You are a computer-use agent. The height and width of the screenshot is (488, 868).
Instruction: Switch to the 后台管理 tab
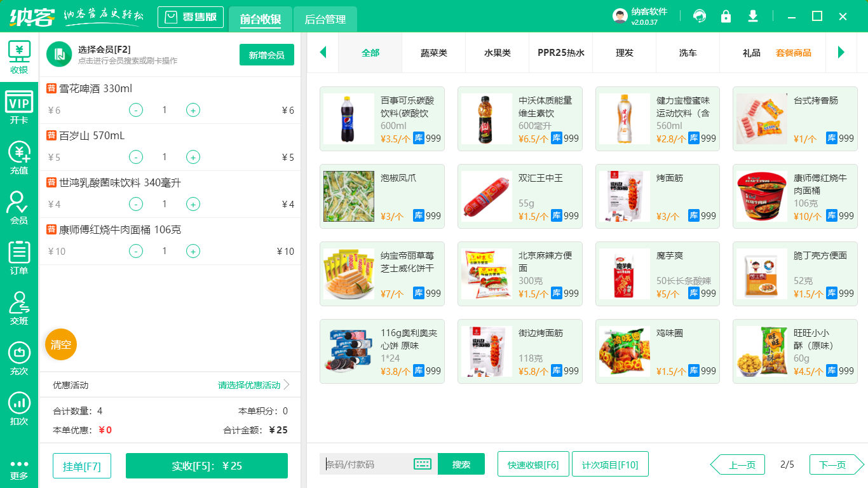pyautogui.click(x=325, y=20)
